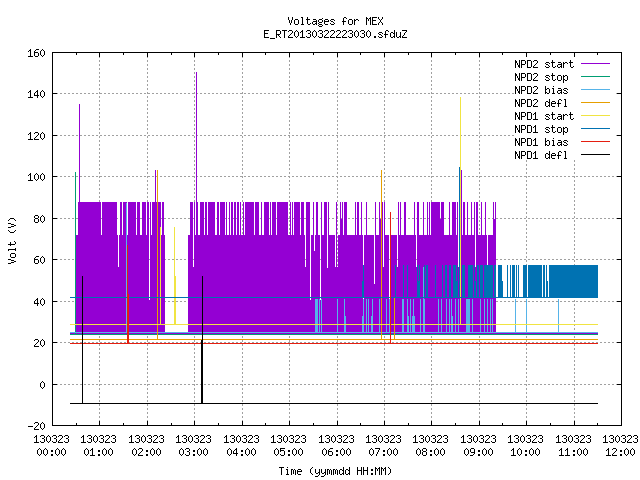Click the tallest purple spike near 03:00
Viewport: 640px width, 480px height.
[196, 137]
